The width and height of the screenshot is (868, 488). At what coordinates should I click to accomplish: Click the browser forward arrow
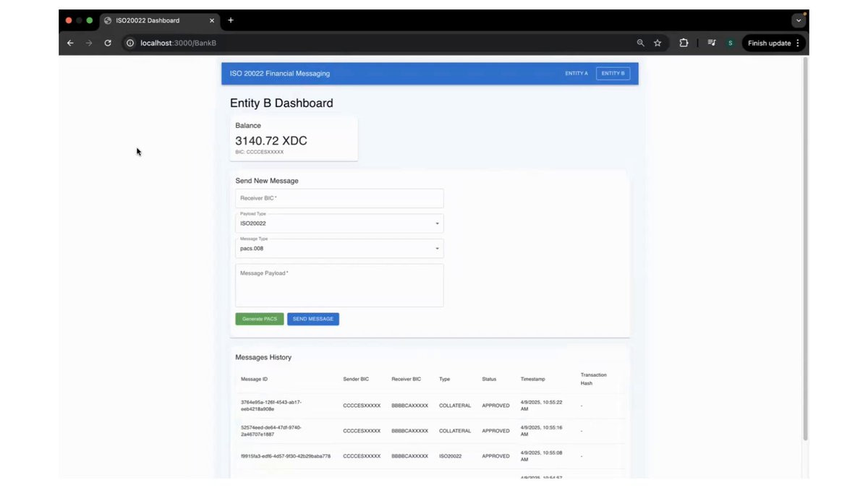89,43
